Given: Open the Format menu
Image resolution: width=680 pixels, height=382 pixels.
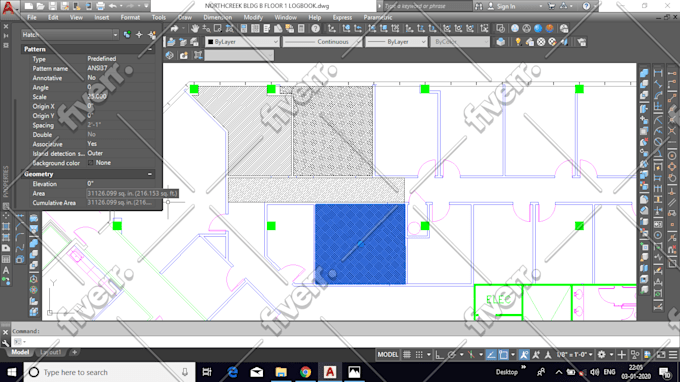Looking at the screenshot, I should click(x=130, y=17).
